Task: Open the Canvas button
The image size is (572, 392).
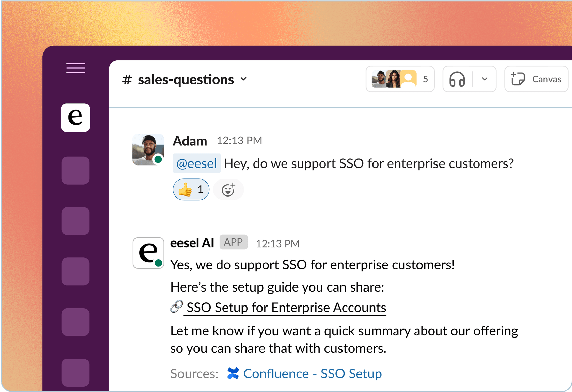Action: click(536, 79)
